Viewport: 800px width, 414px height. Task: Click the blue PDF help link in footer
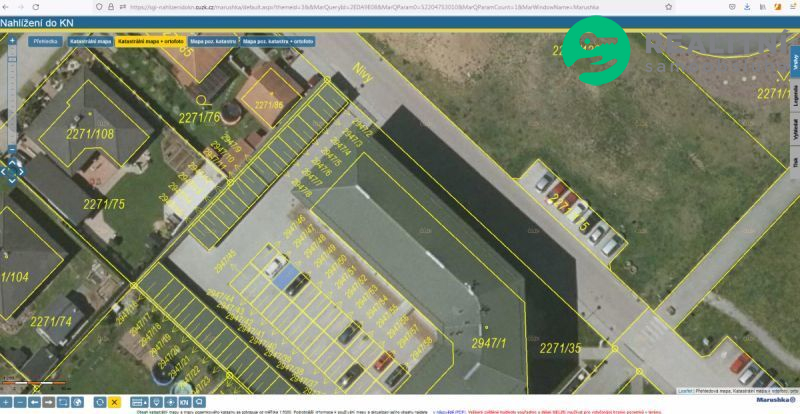click(448, 411)
